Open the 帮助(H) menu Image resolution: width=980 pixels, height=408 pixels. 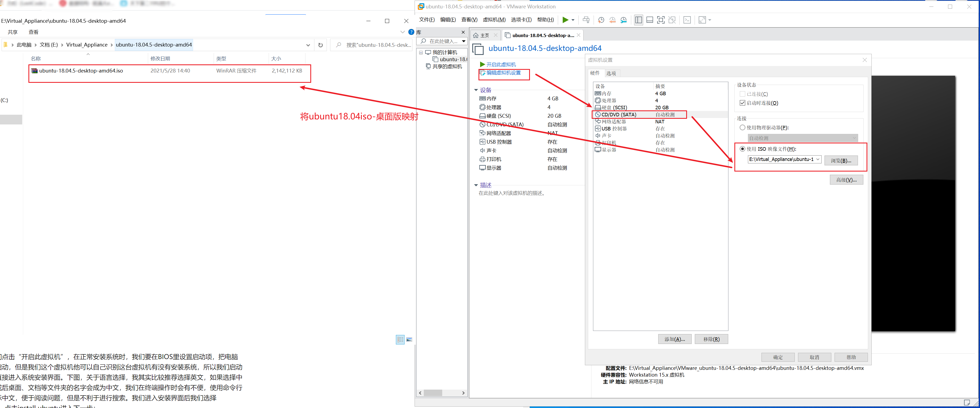[x=546, y=20]
